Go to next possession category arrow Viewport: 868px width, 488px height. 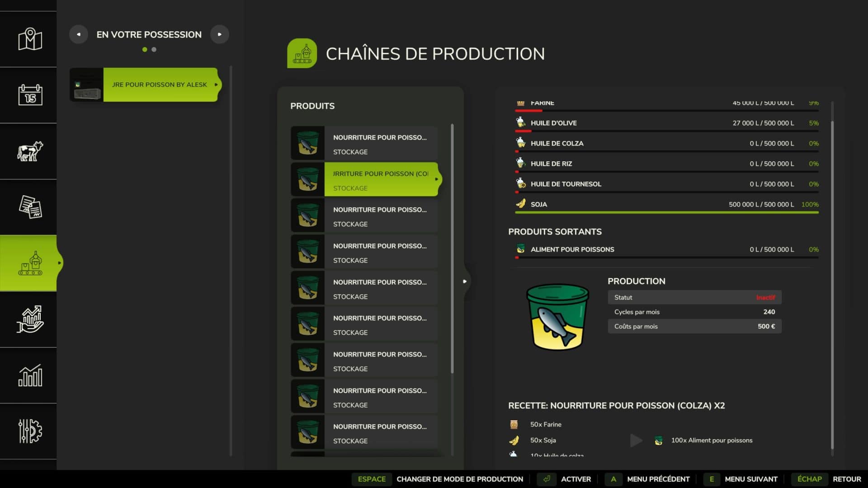(x=220, y=34)
